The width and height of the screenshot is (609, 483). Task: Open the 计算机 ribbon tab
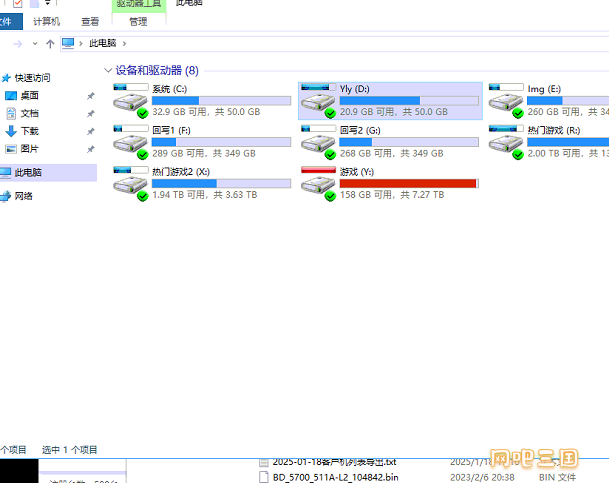click(x=46, y=21)
